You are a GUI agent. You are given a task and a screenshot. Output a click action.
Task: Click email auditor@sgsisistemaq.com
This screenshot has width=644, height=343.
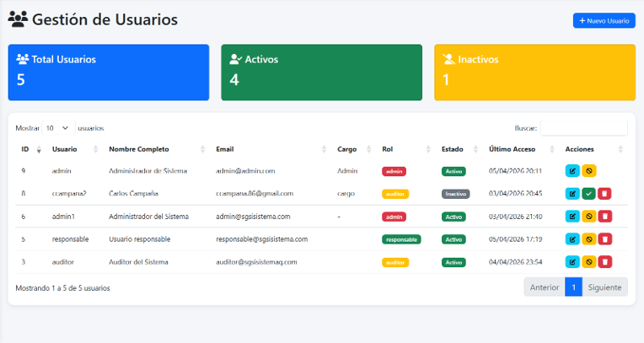tap(256, 261)
